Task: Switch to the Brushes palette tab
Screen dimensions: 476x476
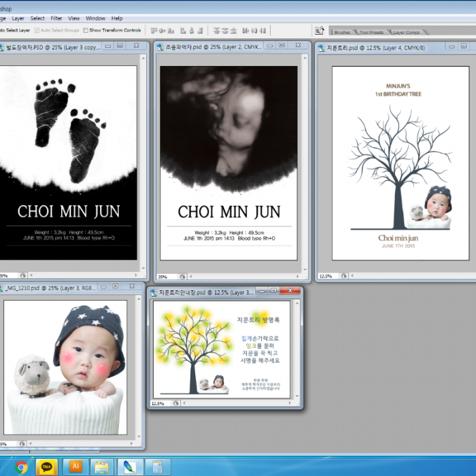Action: coord(342,32)
